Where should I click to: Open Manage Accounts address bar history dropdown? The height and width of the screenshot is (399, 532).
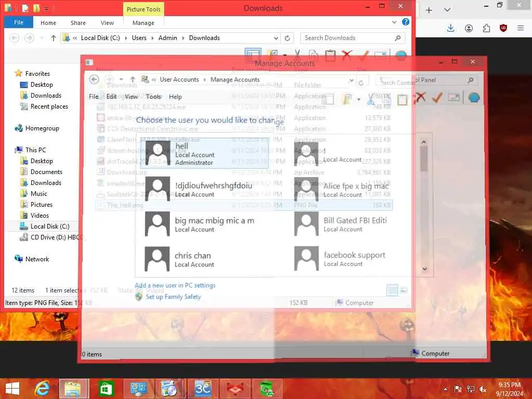351,81
